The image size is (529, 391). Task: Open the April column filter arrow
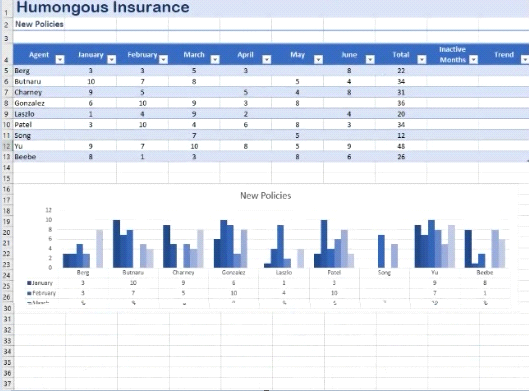pos(267,60)
